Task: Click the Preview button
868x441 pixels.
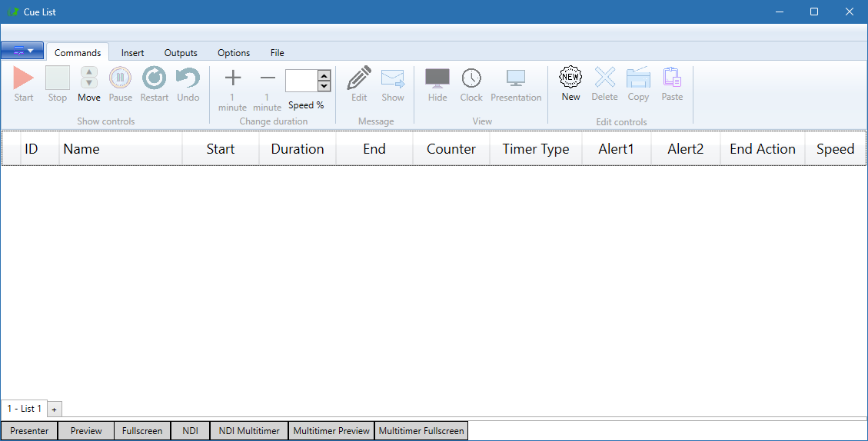Action: coord(86,430)
